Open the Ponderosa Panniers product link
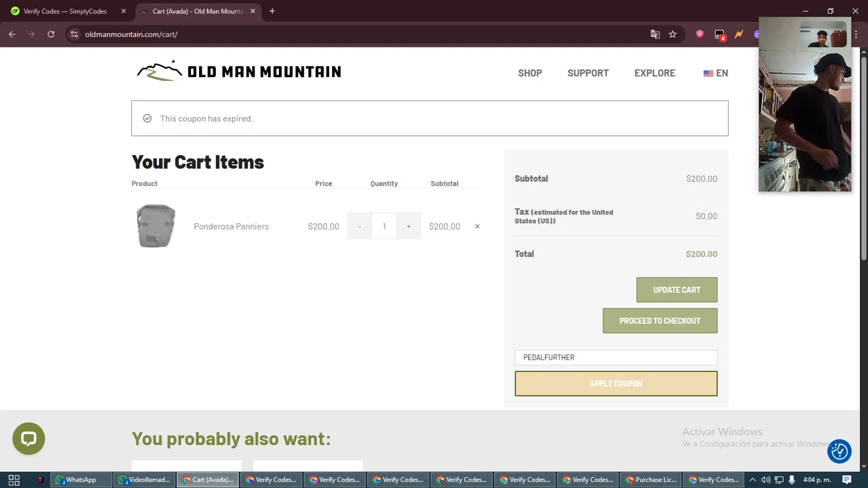Screen dimensions: 868x488 pos(231,226)
